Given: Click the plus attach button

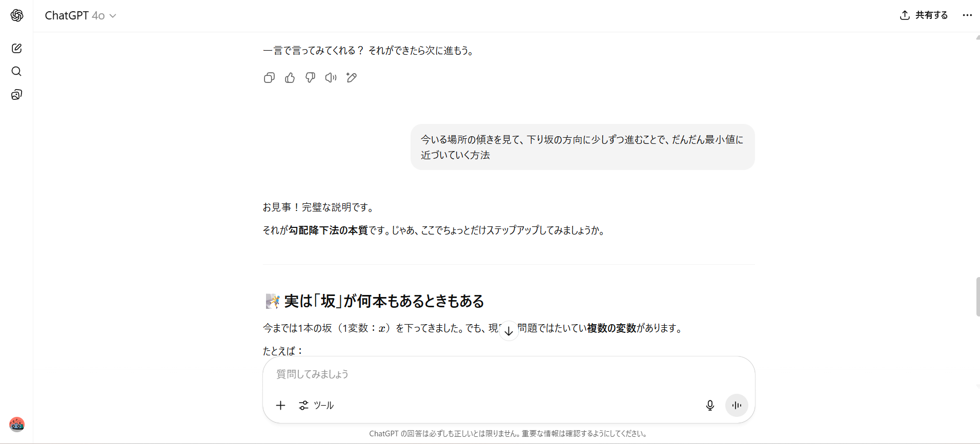Looking at the screenshot, I should click(x=280, y=406).
